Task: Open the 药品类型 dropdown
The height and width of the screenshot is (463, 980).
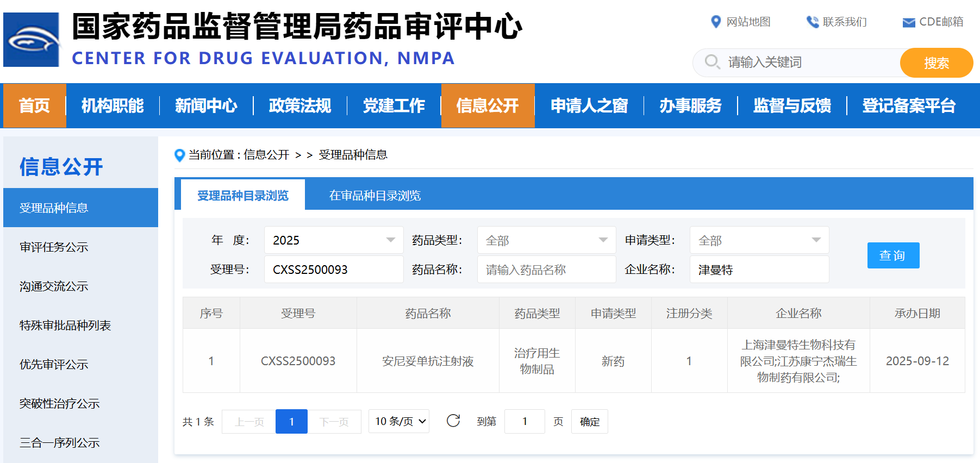Action: coord(546,240)
